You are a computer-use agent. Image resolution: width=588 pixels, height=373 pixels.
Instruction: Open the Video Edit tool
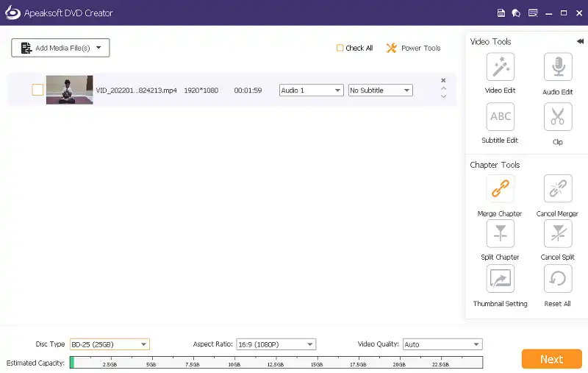coord(500,67)
